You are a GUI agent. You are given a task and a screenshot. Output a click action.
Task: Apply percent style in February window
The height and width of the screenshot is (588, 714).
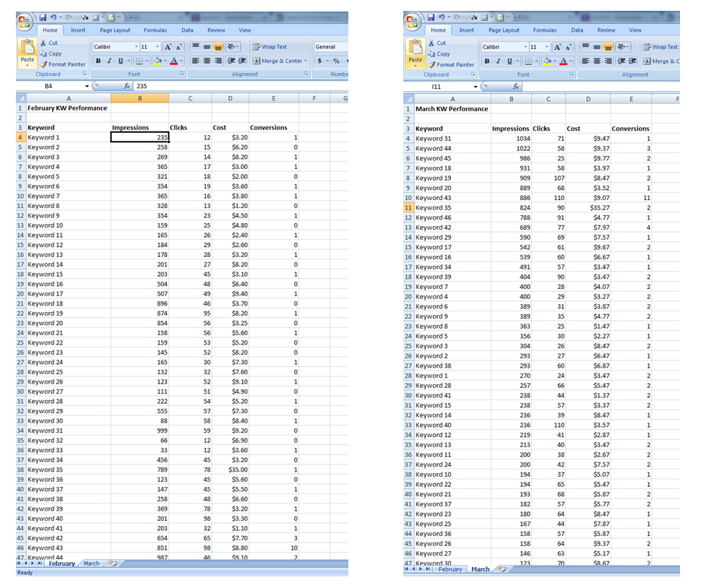coord(336,61)
